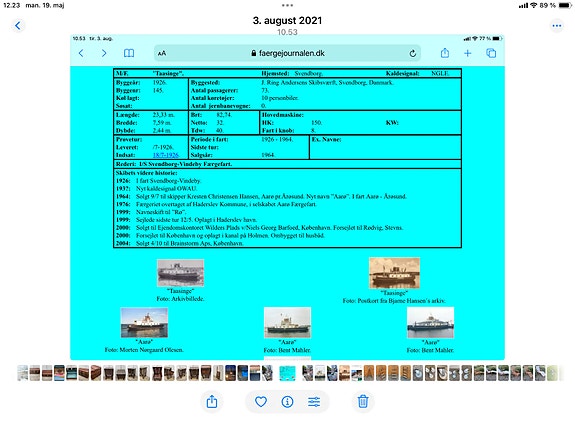This screenshot has height=431, width=575.
Task: Open the edit adjustments sliders icon
Action: (314, 402)
